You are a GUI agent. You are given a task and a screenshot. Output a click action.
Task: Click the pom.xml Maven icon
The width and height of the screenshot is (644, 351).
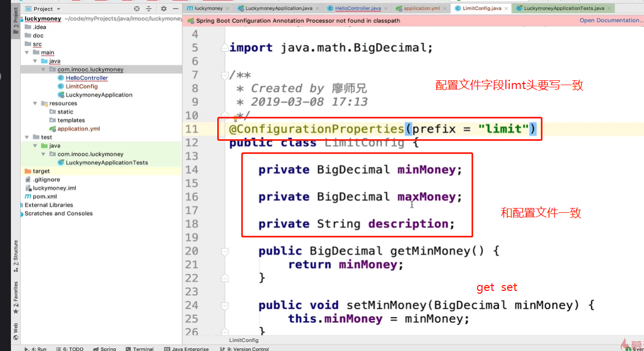click(28, 197)
